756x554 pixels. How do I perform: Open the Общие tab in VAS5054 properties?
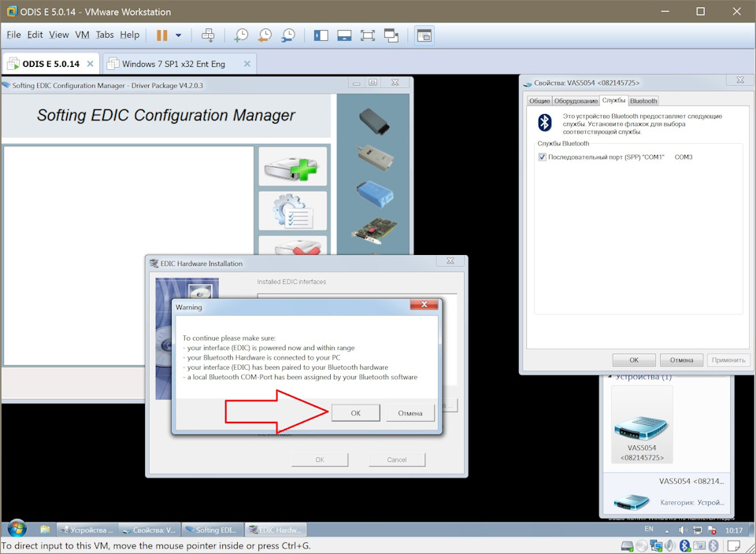click(x=539, y=101)
